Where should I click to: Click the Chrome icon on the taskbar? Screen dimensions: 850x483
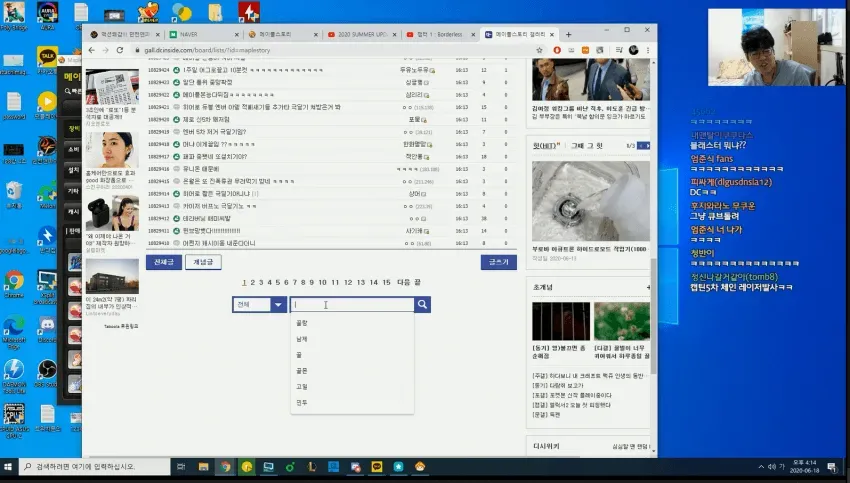[x=225, y=467]
